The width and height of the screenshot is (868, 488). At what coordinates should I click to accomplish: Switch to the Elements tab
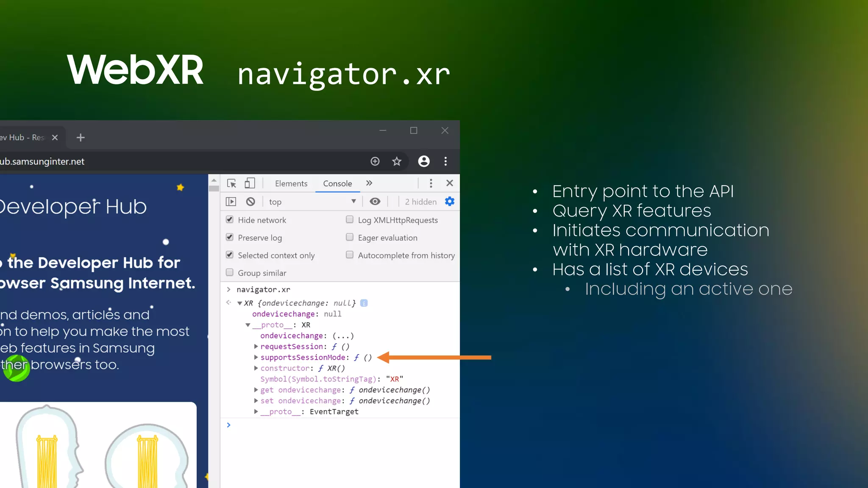291,183
